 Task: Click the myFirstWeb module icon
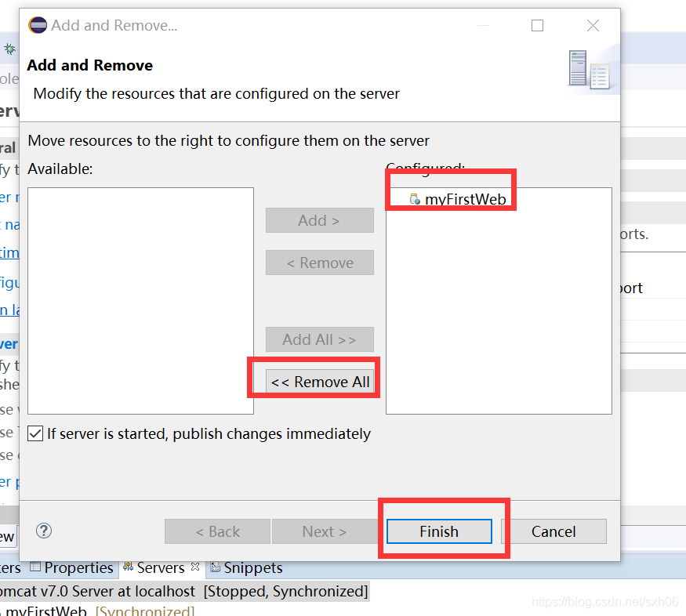pyautogui.click(x=415, y=199)
